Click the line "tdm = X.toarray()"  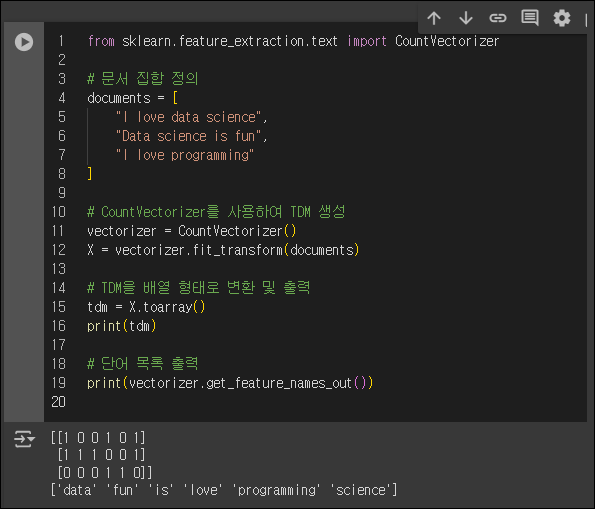[x=146, y=307]
